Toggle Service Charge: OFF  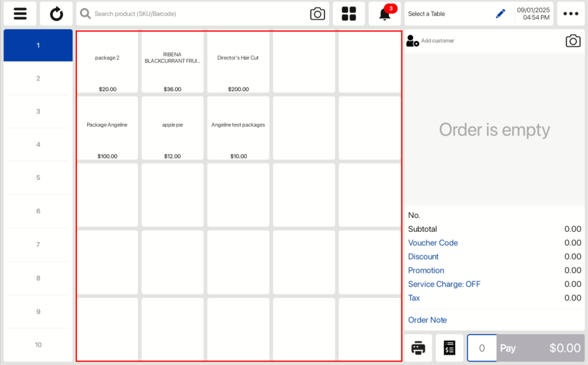coord(444,284)
